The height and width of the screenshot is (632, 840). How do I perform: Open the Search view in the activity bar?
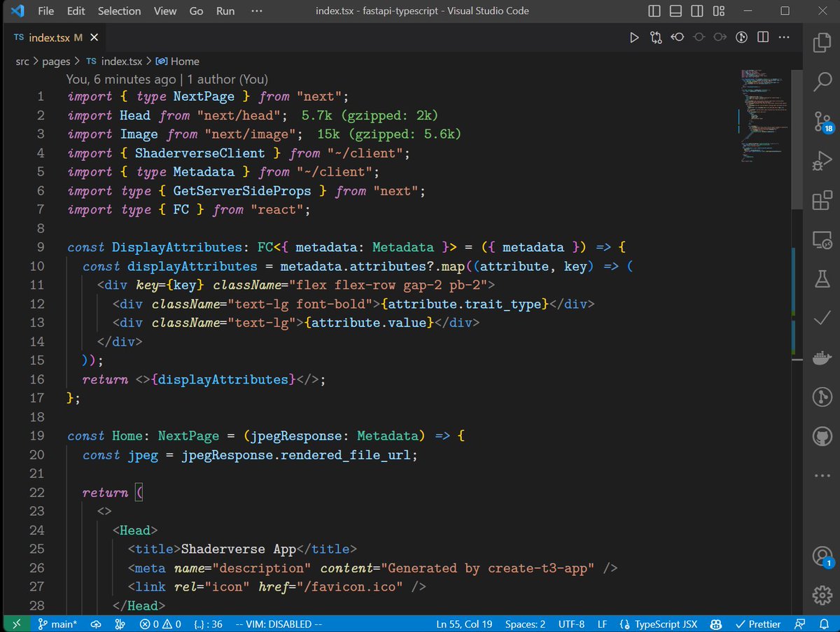[x=822, y=82]
